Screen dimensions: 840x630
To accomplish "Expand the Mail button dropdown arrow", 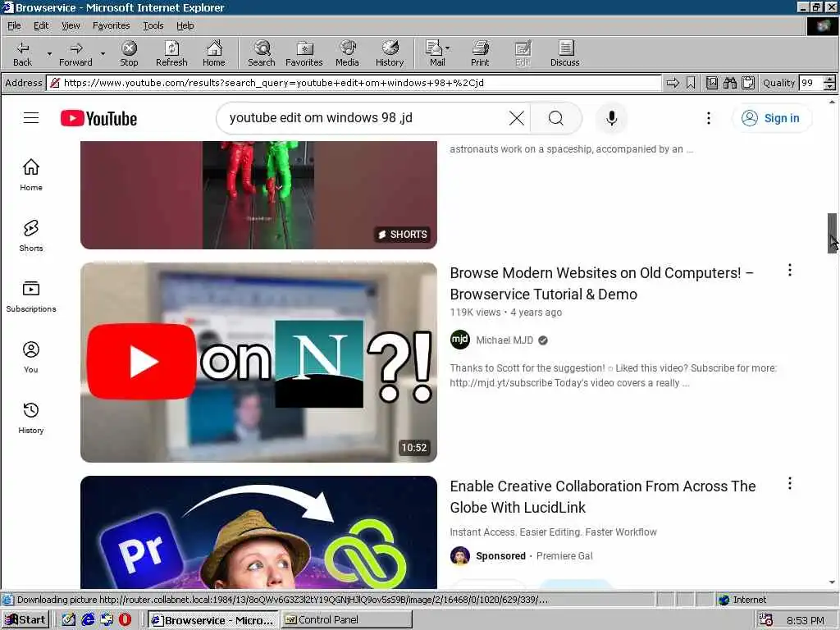I will click(448, 48).
